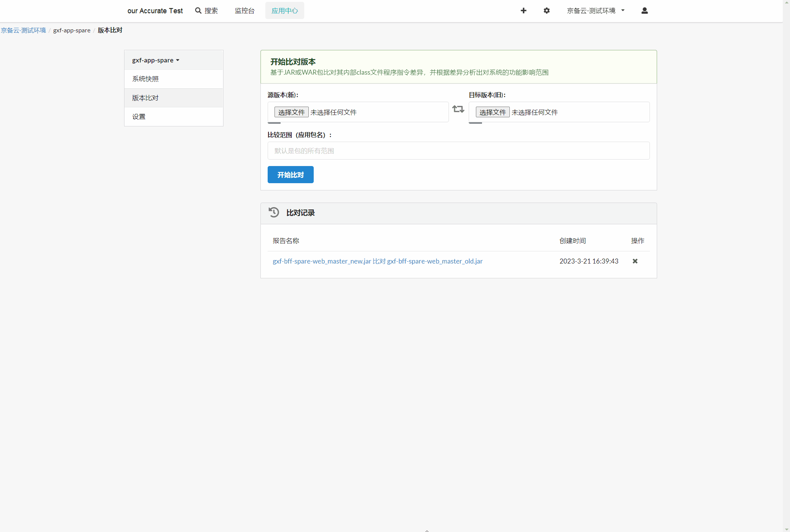Delete the comparison record with X icon
Viewport: 790px width, 532px height.
tap(635, 261)
